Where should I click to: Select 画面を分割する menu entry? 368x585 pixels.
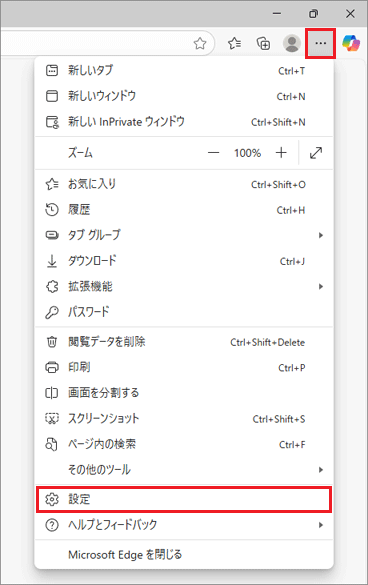pos(184,393)
